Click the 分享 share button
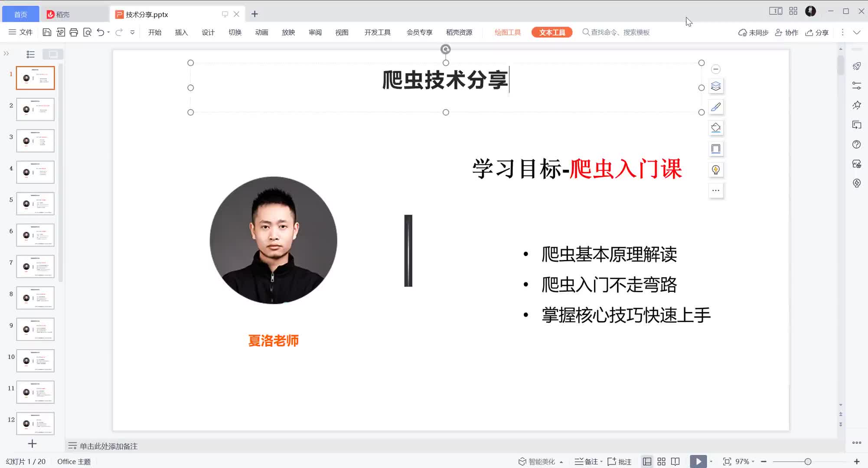This screenshot has height=468, width=868. coord(817,32)
